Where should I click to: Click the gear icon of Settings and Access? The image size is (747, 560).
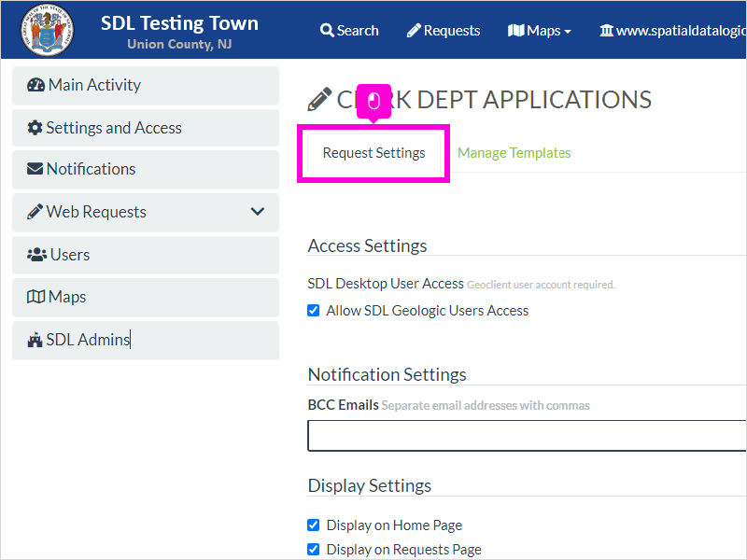click(x=35, y=128)
